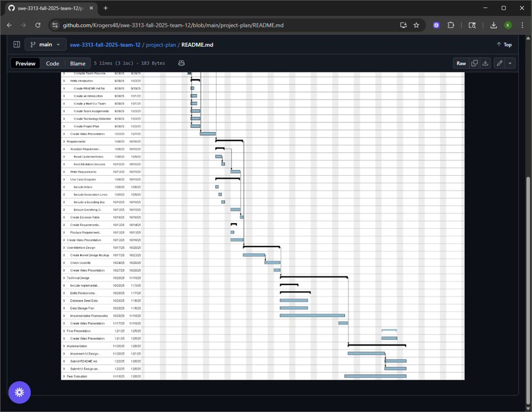The width and height of the screenshot is (532, 412).
Task: Expand more edit options dropdown arrow
Action: [x=510, y=63]
